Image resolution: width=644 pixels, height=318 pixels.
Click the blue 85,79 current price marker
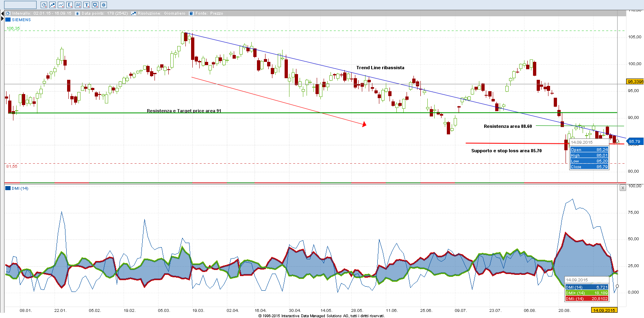(x=634, y=142)
